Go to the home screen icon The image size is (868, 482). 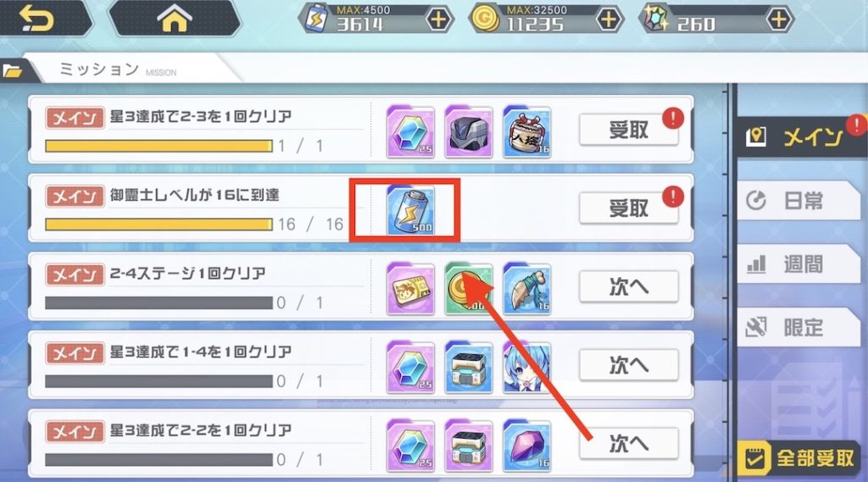(175, 19)
